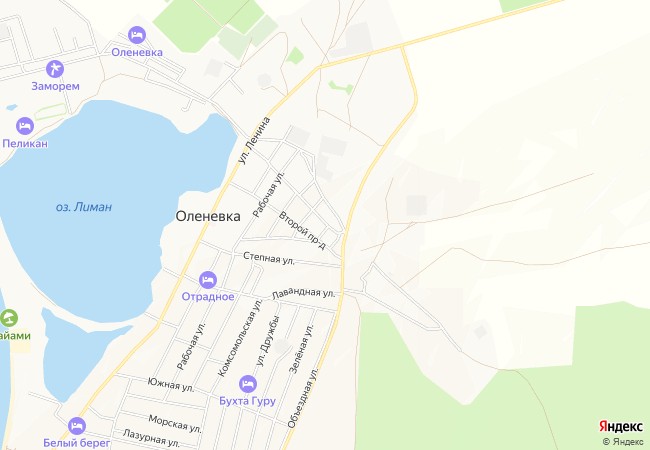Click the Южная ул. street label
The image size is (650, 450).
171,384
